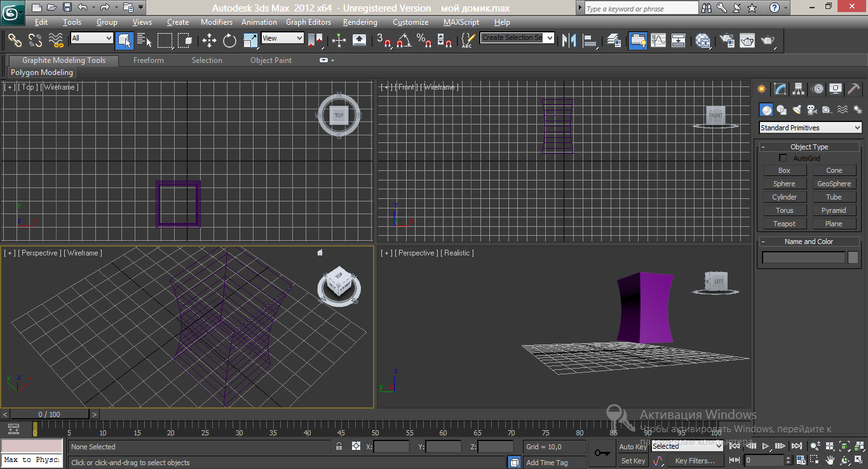
Task: Open the Reference Coordinate System View dropdown
Action: (x=283, y=38)
